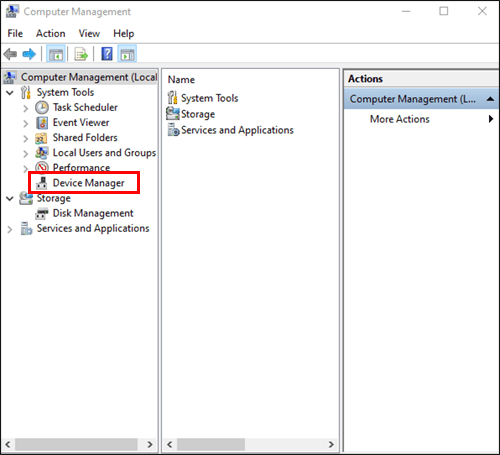Click Performance icon in tree

42,168
